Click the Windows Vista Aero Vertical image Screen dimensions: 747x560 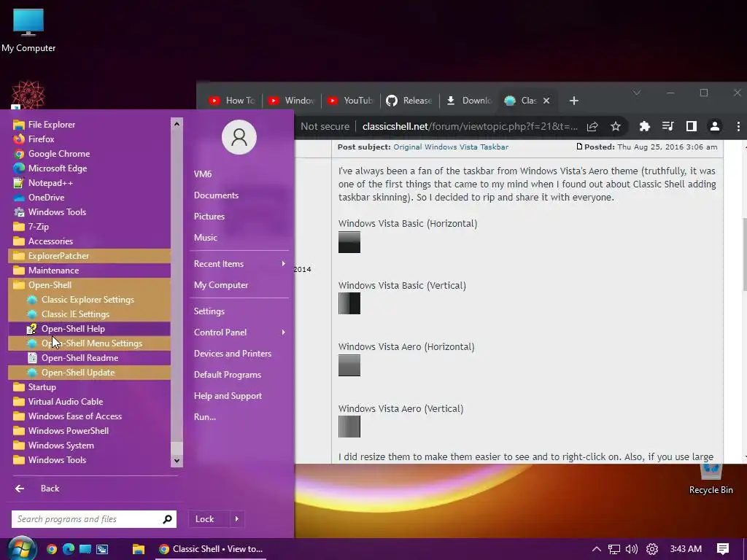click(x=349, y=427)
